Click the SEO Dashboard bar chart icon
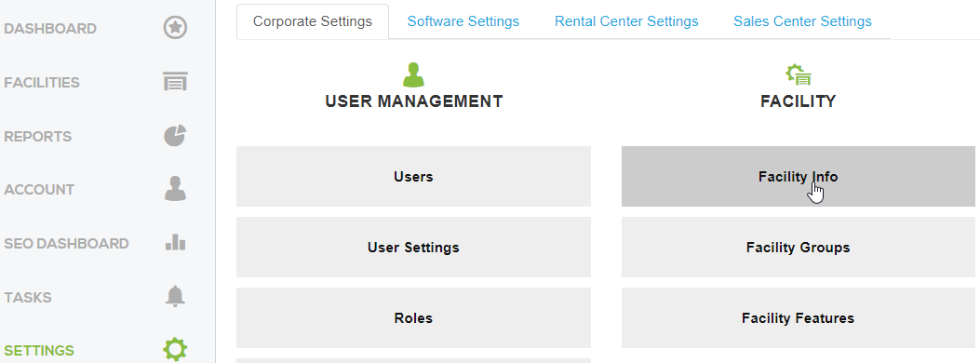This screenshot has height=363, width=980. pos(175,242)
